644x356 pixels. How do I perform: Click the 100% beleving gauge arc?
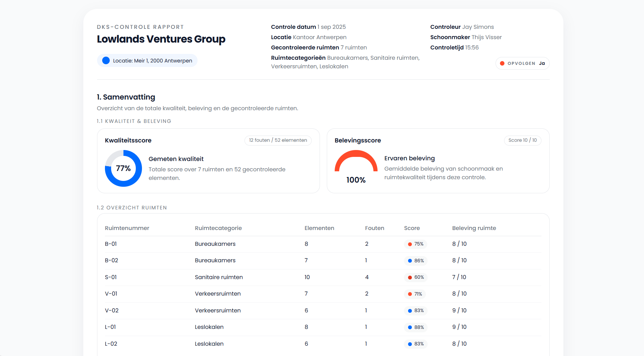point(356,161)
